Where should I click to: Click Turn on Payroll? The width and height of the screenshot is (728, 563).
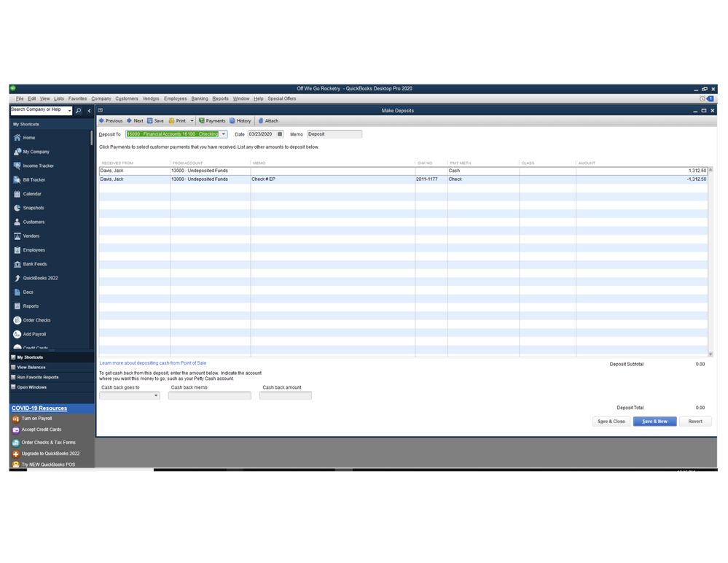point(32,419)
